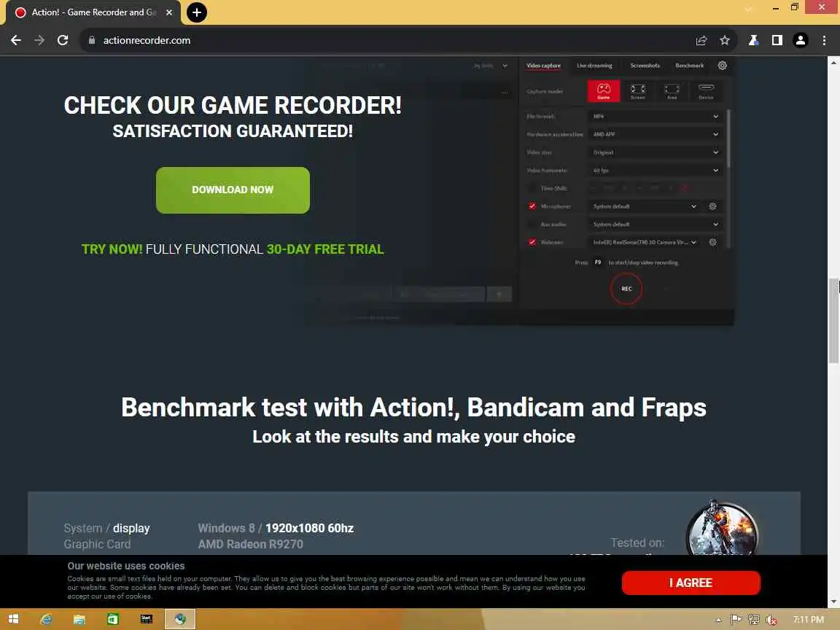Share this page via share icon

click(x=701, y=40)
